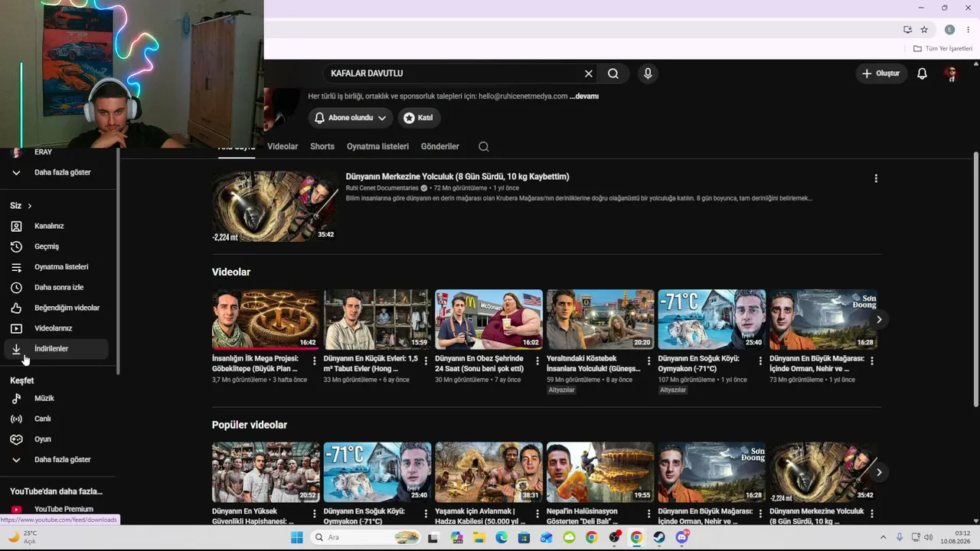Play the McDonald's 16:02 video thumbnail

pos(488,319)
